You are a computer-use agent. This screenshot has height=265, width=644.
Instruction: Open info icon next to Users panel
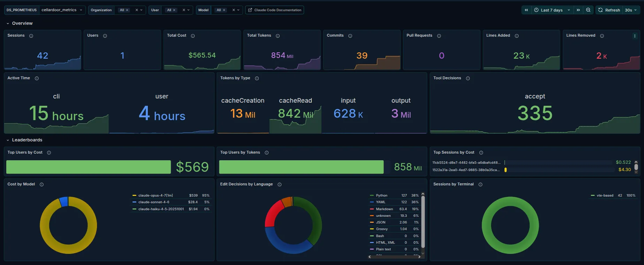tap(105, 36)
